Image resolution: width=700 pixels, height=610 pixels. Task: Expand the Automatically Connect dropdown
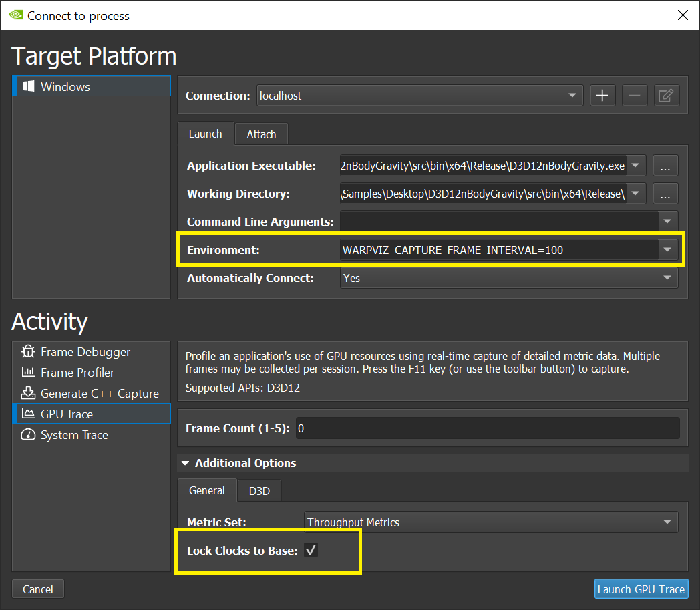point(508,278)
